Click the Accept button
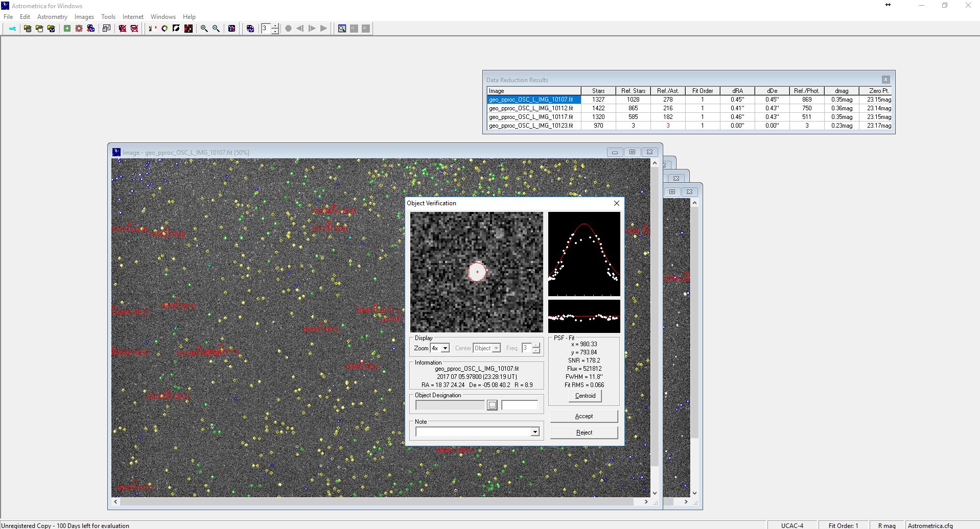 click(584, 416)
